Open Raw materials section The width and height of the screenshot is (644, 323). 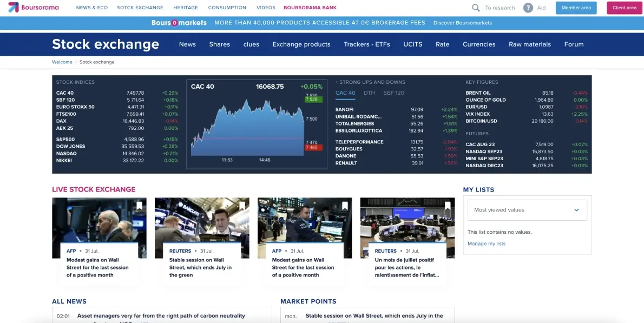[x=530, y=44]
